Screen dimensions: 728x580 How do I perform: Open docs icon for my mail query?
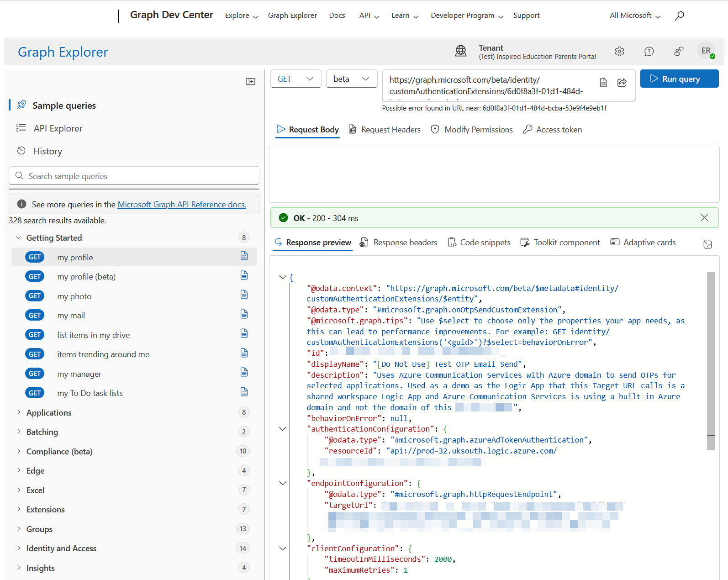point(244,314)
